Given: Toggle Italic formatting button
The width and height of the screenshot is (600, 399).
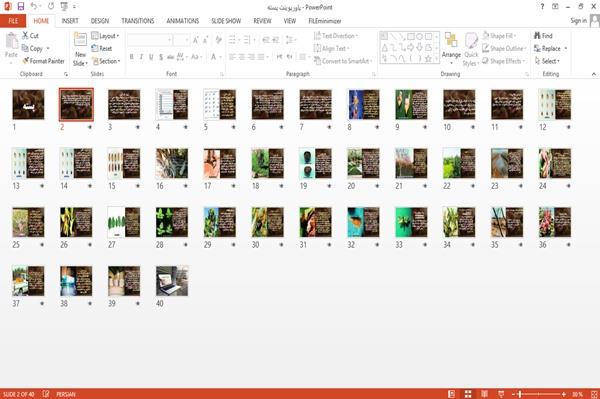Looking at the screenshot, I should point(142,57).
